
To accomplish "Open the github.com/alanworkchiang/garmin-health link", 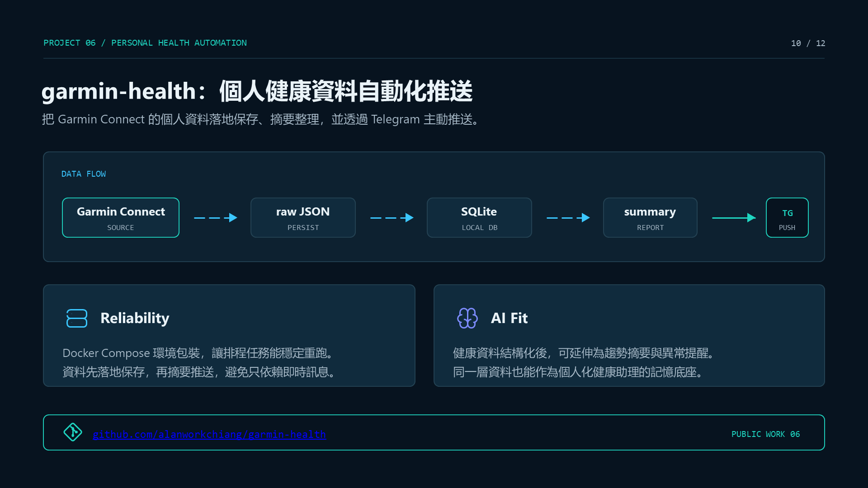I will (x=209, y=434).
